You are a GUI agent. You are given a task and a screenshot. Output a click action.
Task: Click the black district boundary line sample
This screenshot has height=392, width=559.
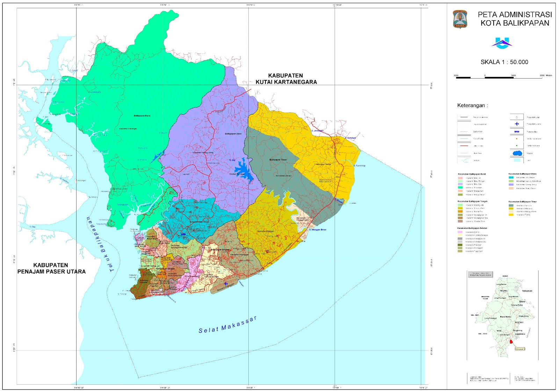point(464,117)
